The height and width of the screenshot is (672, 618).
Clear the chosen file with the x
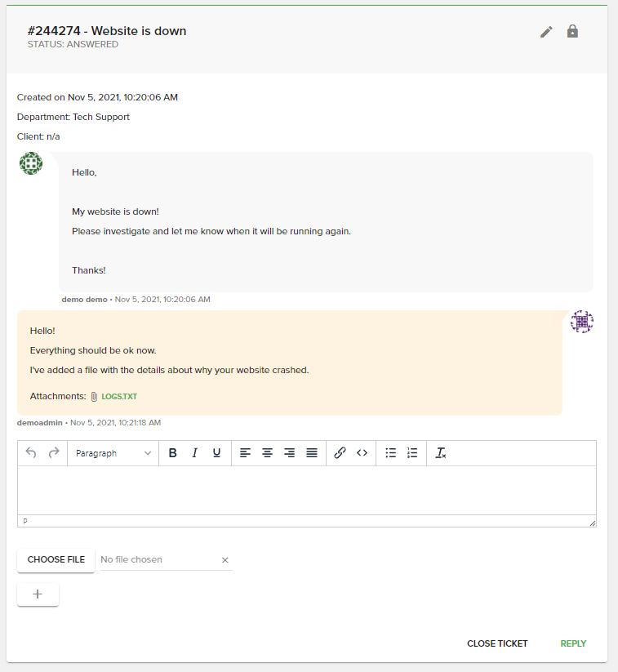(x=225, y=560)
